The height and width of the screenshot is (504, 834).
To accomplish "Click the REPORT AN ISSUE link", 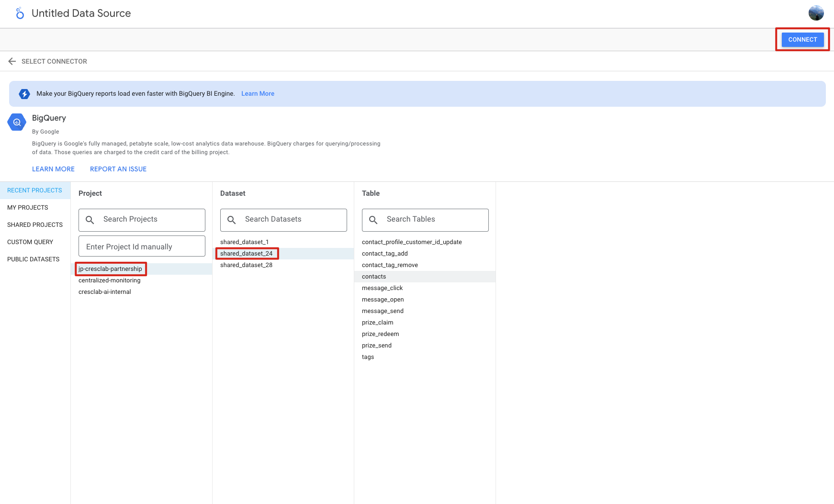I will coord(118,169).
